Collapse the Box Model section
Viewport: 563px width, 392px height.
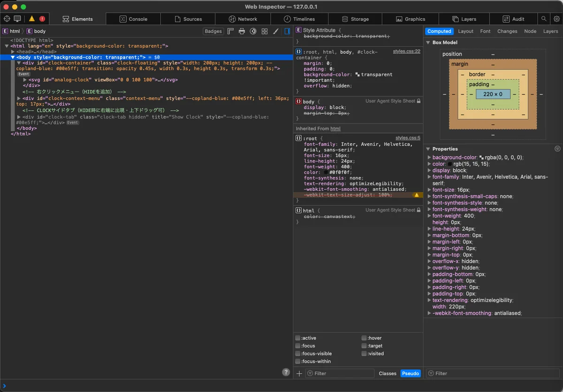[x=428, y=43]
